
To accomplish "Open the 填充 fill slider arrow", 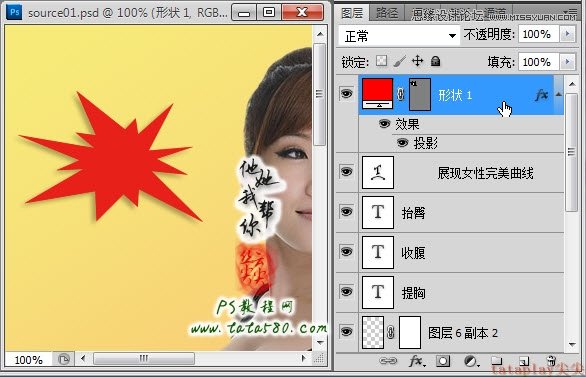I will (x=568, y=61).
